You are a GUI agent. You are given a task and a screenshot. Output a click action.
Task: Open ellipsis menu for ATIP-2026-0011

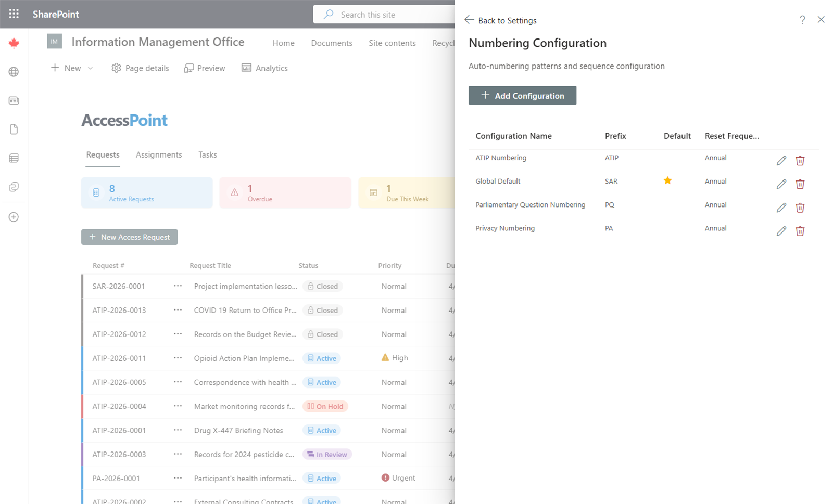(x=178, y=358)
